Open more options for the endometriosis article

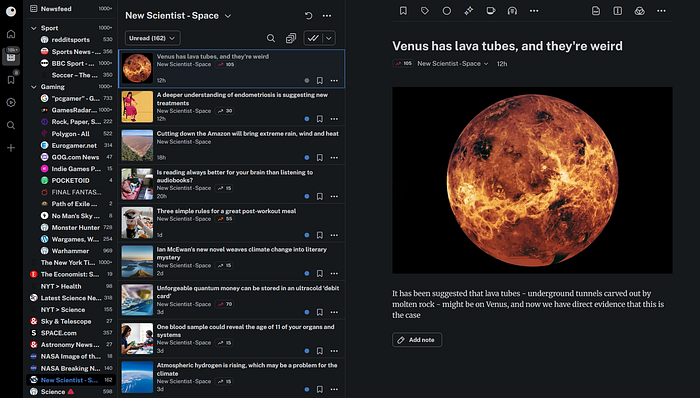pyautogui.click(x=334, y=119)
